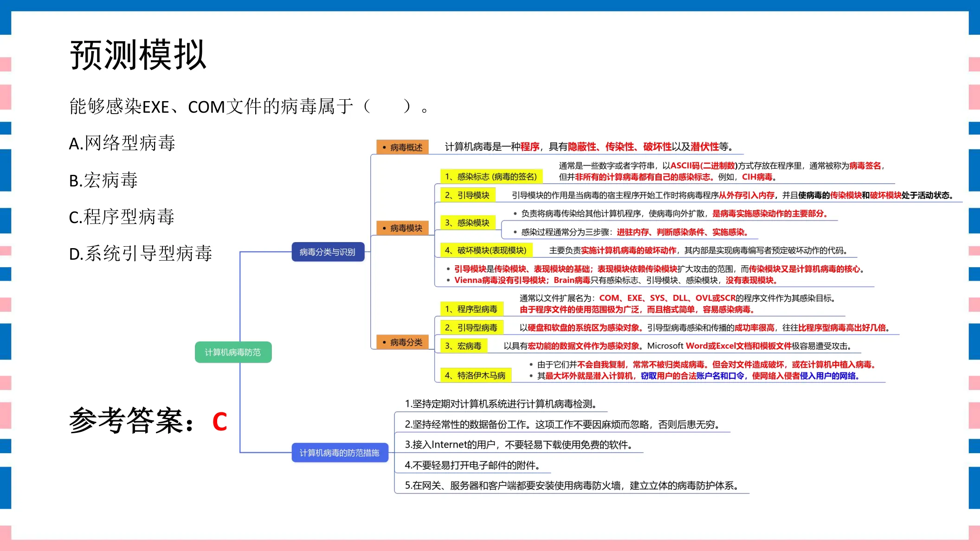980x551 pixels.
Task: Click the yellow 1、感染标志 (病毒的签名) node
Action: pyautogui.click(x=491, y=176)
